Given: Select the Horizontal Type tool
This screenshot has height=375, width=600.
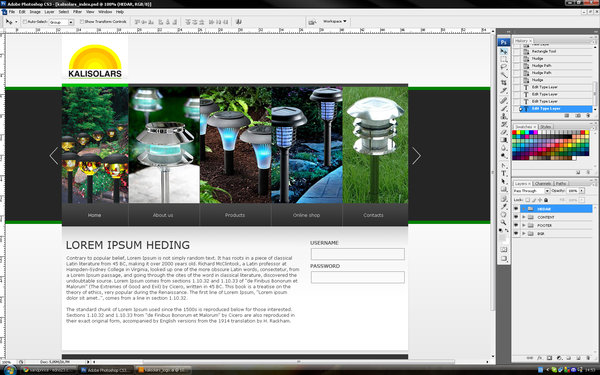Looking at the screenshot, I should (x=504, y=173).
